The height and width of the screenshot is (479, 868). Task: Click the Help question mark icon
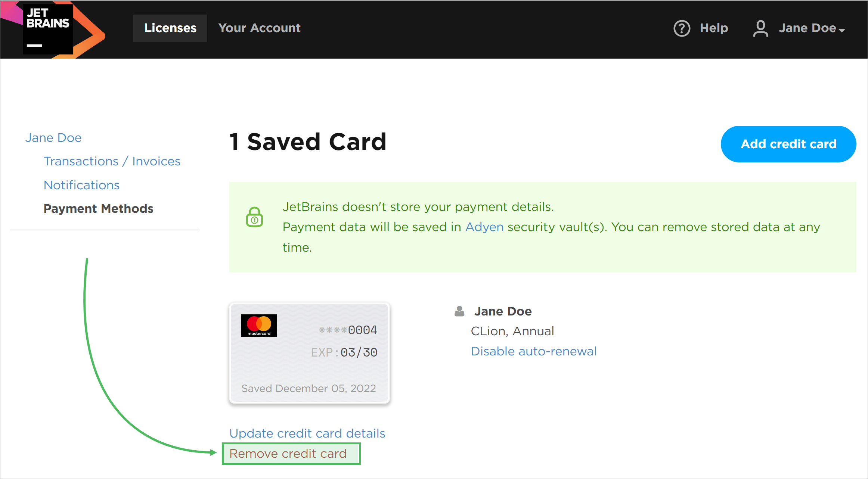682,28
